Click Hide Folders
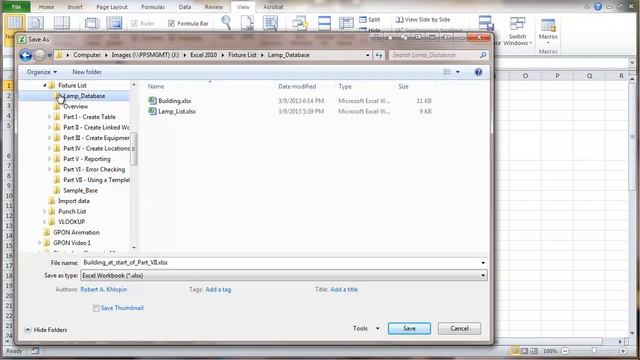 point(46,330)
